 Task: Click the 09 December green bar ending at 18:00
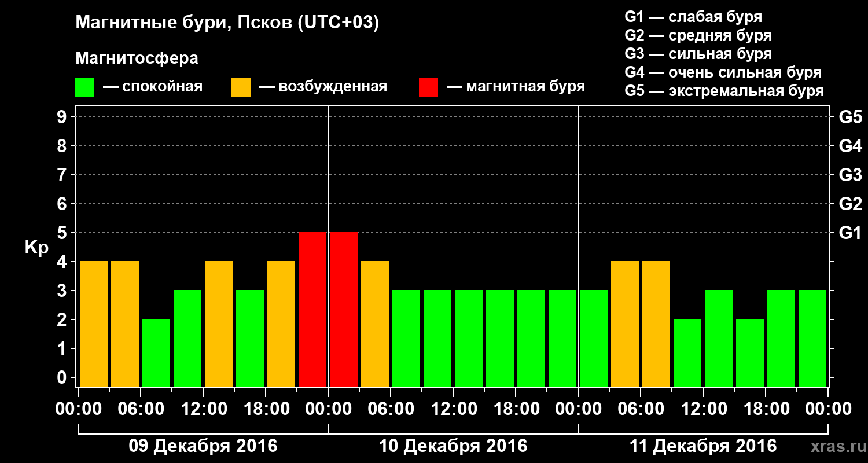pos(250,339)
